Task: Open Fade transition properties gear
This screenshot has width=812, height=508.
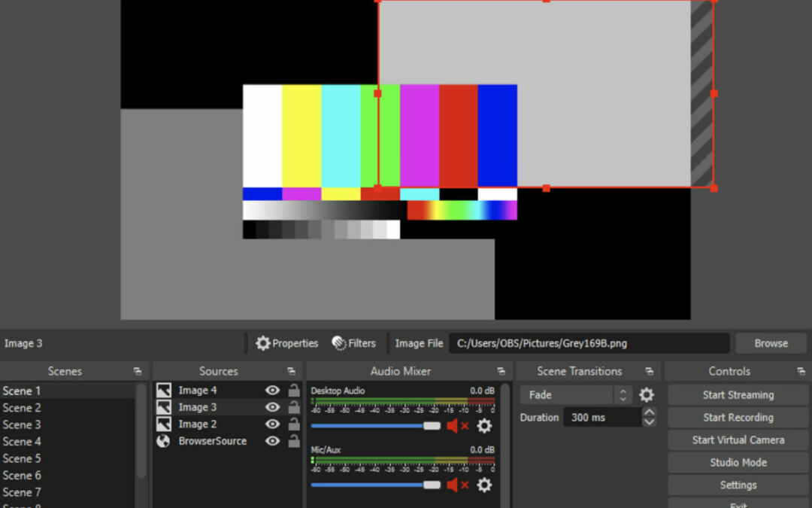Action: point(646,395)
